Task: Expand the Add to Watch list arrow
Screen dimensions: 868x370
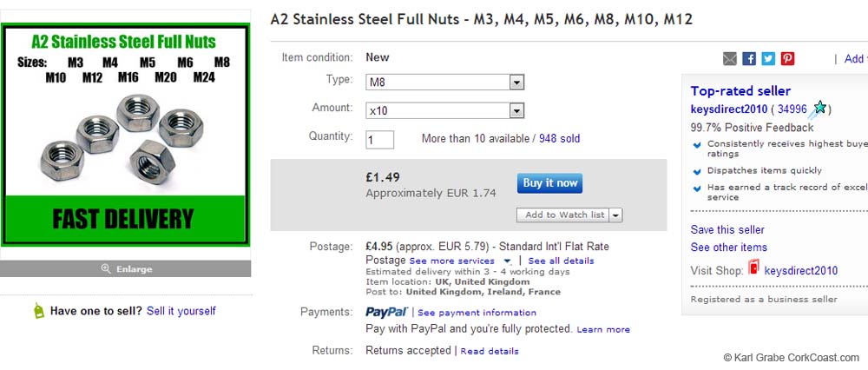Action: tap(615, 215)
